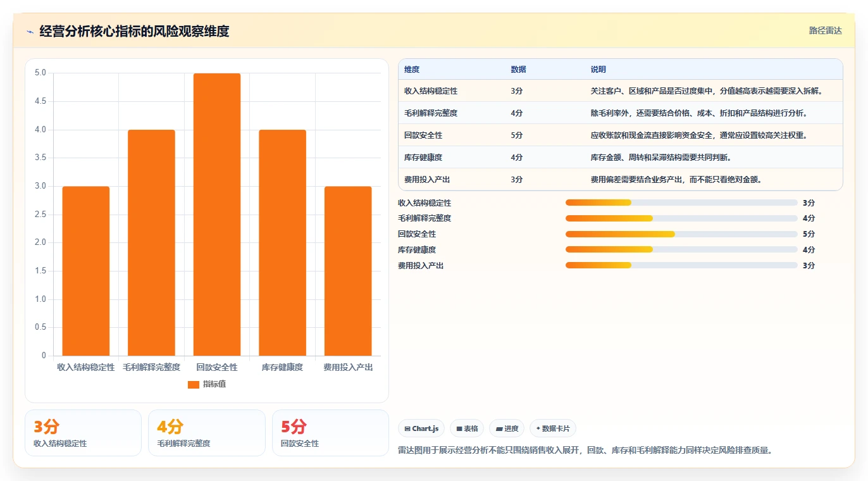
Task: Click the 说明 column header
Action: tap(598, 70)
